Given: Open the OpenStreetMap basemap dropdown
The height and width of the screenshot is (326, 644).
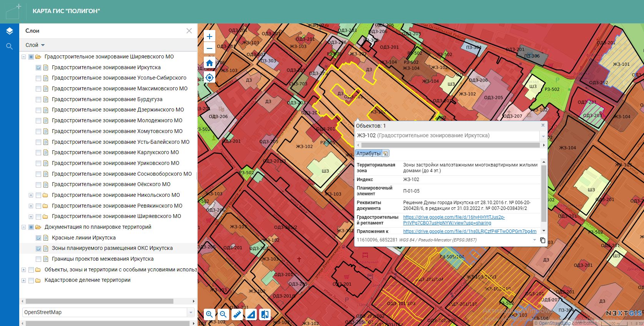Looking at the screenshot, I should coord(191,313).
